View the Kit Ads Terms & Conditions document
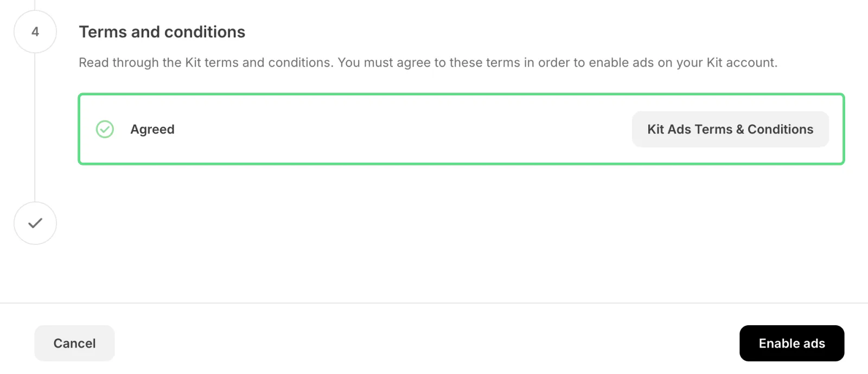The image size is (868, 374). (730, 129)
